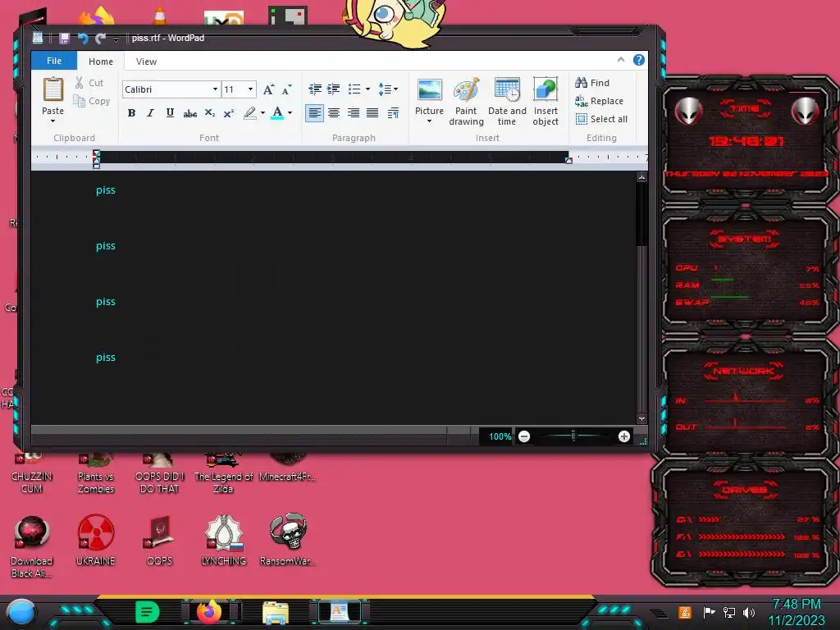The image size is (840, 630).
Task: Apply the cyan text color button
Action: click(x=277, y=113)
